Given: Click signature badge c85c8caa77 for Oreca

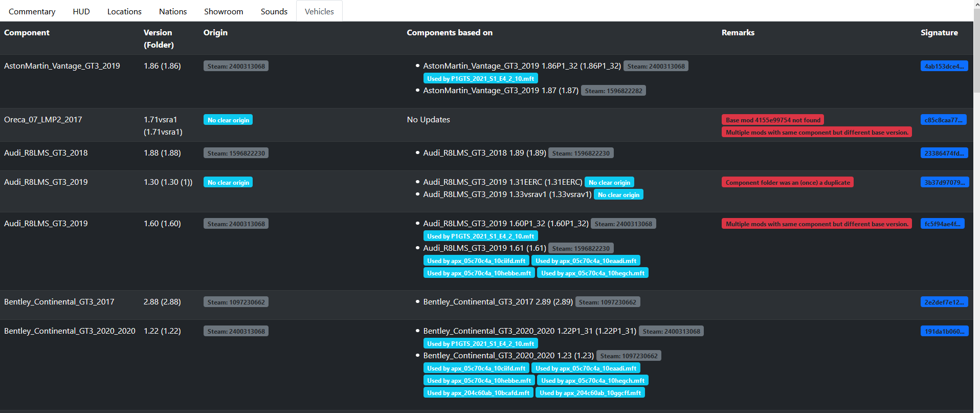Looking at the screenshot, I should coord(943,120).
